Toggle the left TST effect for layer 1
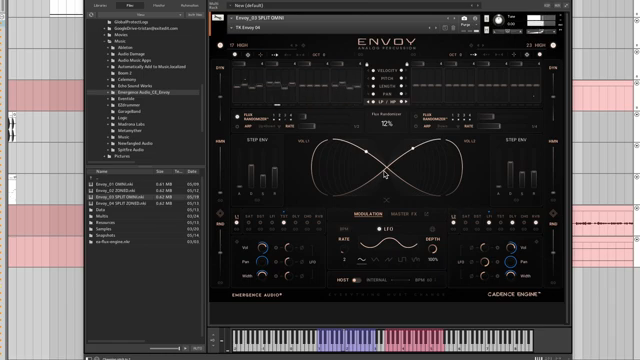The width and height of the screenshot is (640, 360). click(284, 222)
